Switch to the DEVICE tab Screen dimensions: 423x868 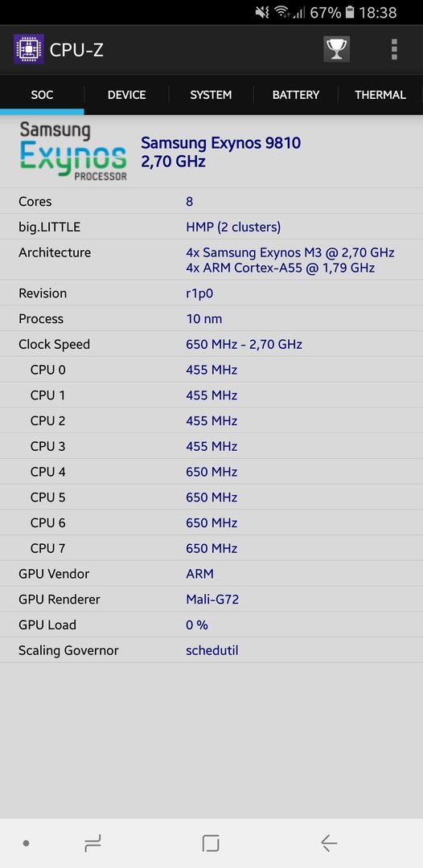tap(127, 95)
